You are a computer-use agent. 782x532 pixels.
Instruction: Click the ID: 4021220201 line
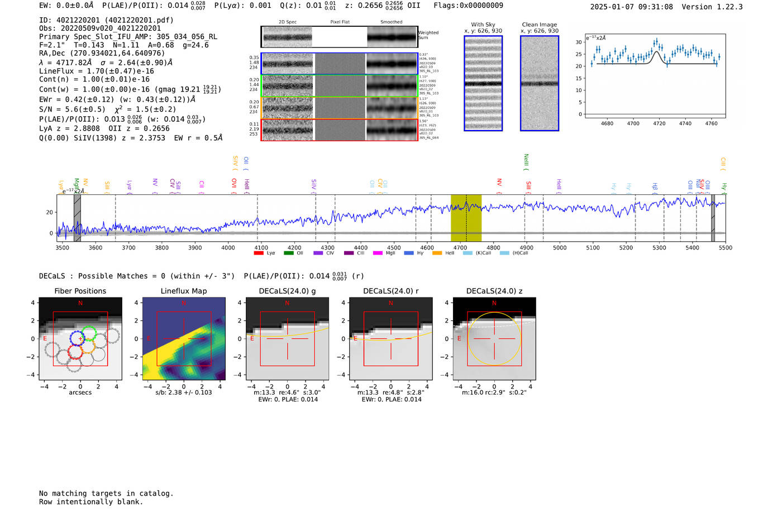click(x=106, y=20)
